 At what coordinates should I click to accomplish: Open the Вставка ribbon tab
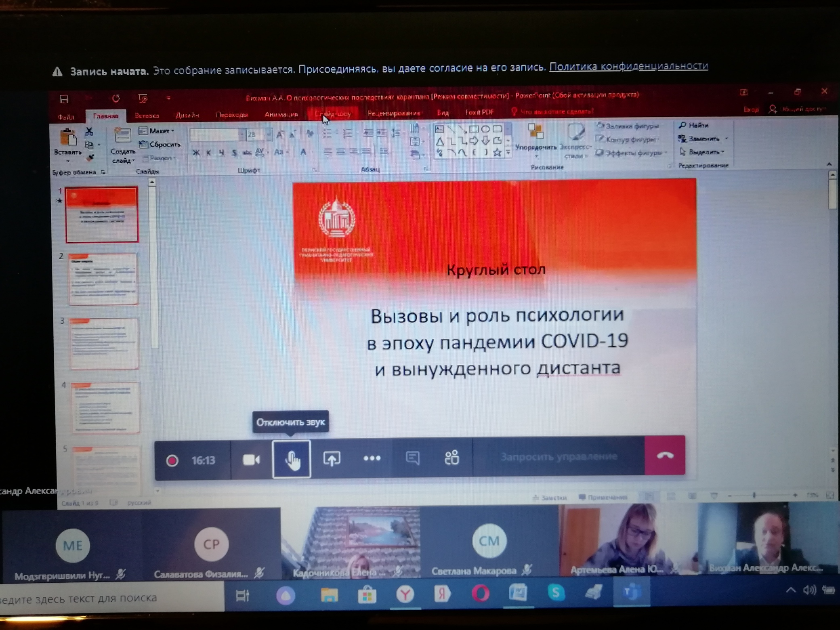pos(147,115)
